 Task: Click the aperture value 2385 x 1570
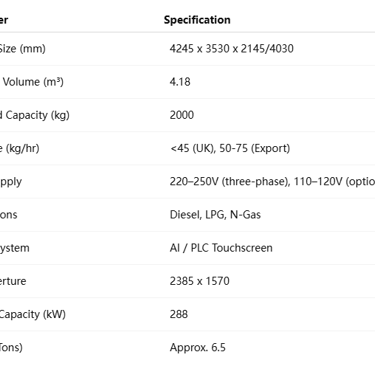point(200,281)
